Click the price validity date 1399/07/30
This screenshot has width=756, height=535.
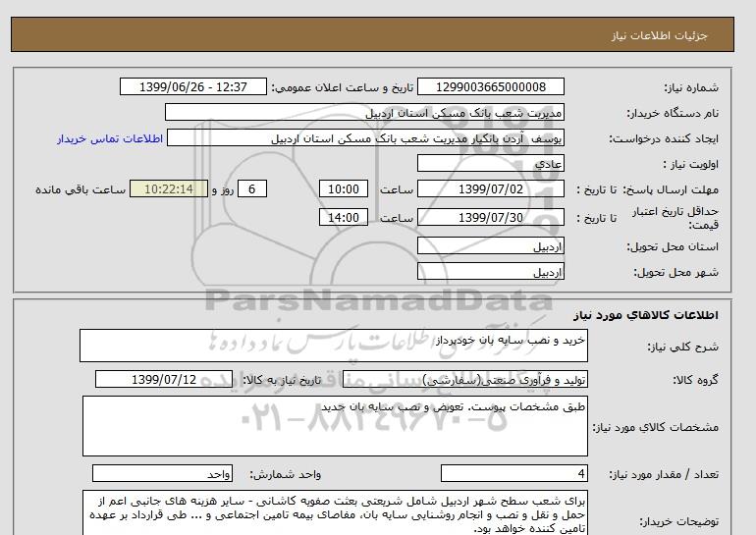click(x=491, y=217)
